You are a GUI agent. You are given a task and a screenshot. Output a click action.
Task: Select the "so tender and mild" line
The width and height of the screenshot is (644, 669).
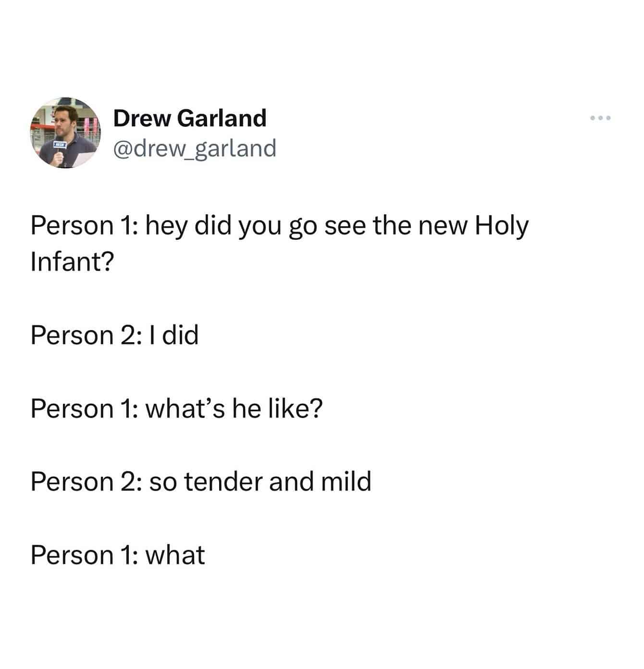click(201, 482)
